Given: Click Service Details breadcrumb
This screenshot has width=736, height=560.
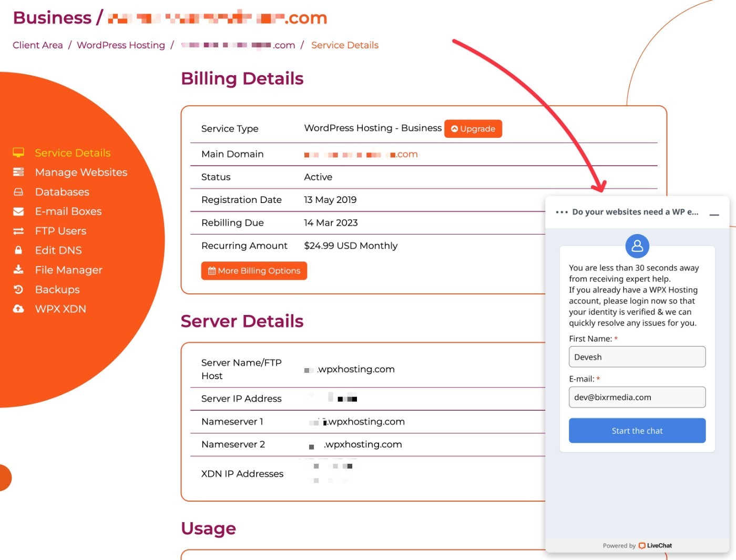Looking at the screenshot, I should click(x=345, y=45).
